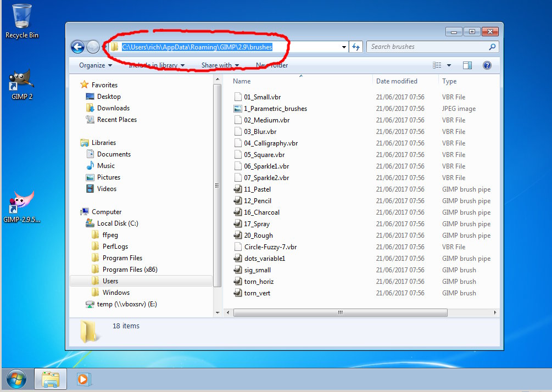Open the ffpeg folder in sidebar
The image size is (552, 392).
pos(110,235)
